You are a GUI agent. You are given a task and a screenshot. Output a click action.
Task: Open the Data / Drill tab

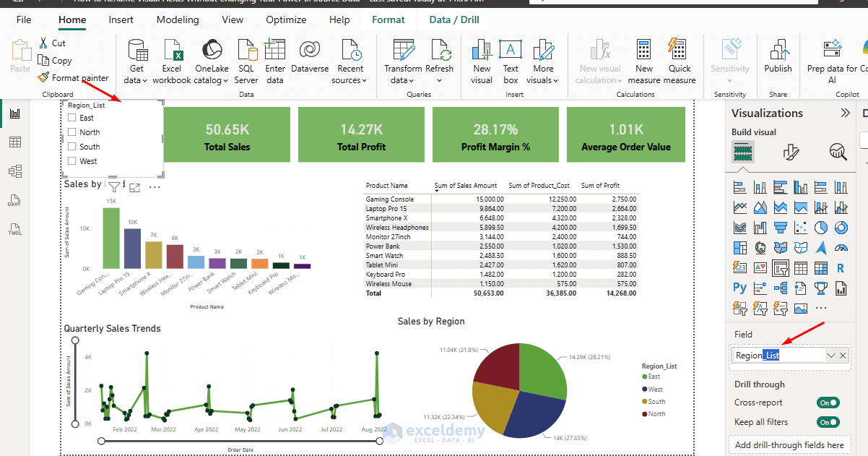[454, 20]
